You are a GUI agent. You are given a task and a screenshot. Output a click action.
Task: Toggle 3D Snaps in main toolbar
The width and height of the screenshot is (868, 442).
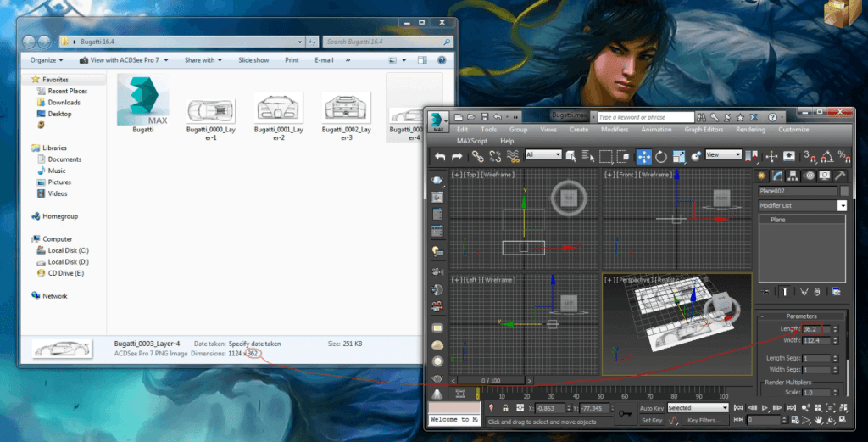click(810, 157)
